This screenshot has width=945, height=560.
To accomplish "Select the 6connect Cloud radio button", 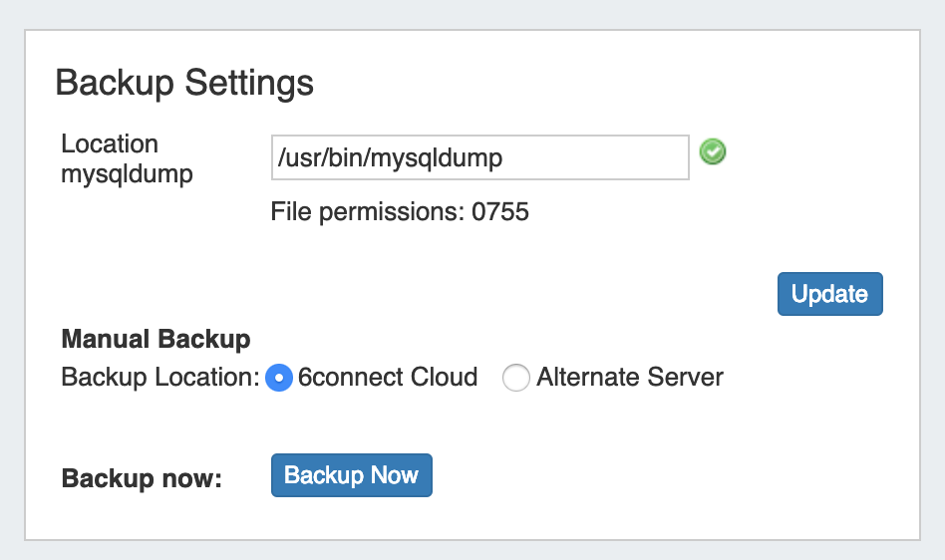I will (x=280, y=378).
